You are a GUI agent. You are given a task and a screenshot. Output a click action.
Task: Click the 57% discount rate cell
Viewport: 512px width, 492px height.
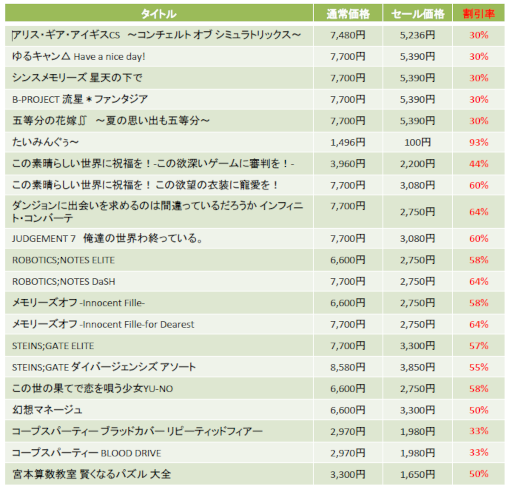(479, 346)
